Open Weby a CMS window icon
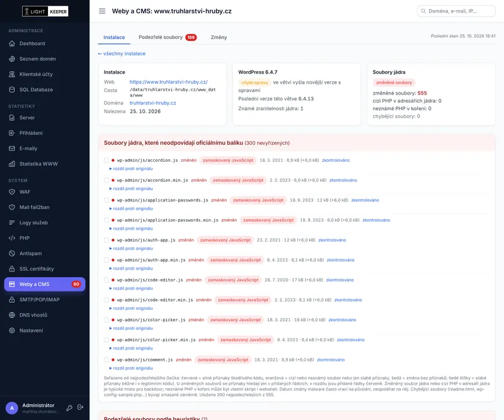Viewport: 504px width, 420px height. pyautogui.click(x=12, y=285)
